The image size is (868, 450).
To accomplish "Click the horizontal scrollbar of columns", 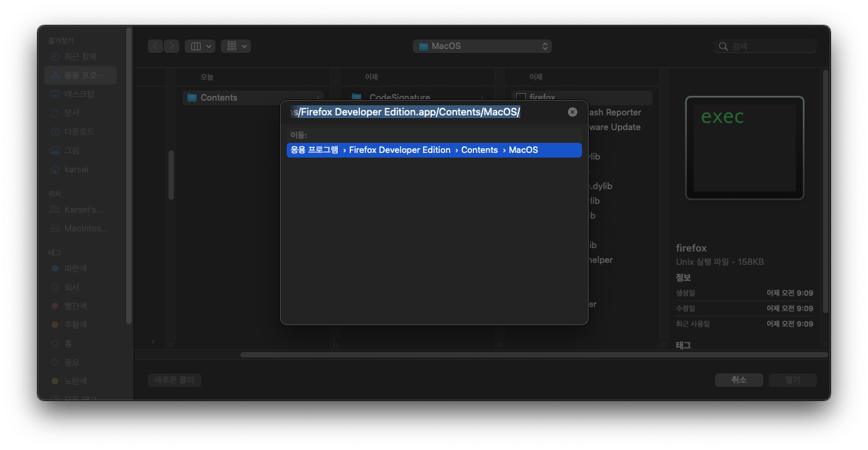I will click(x=534, y=354).
